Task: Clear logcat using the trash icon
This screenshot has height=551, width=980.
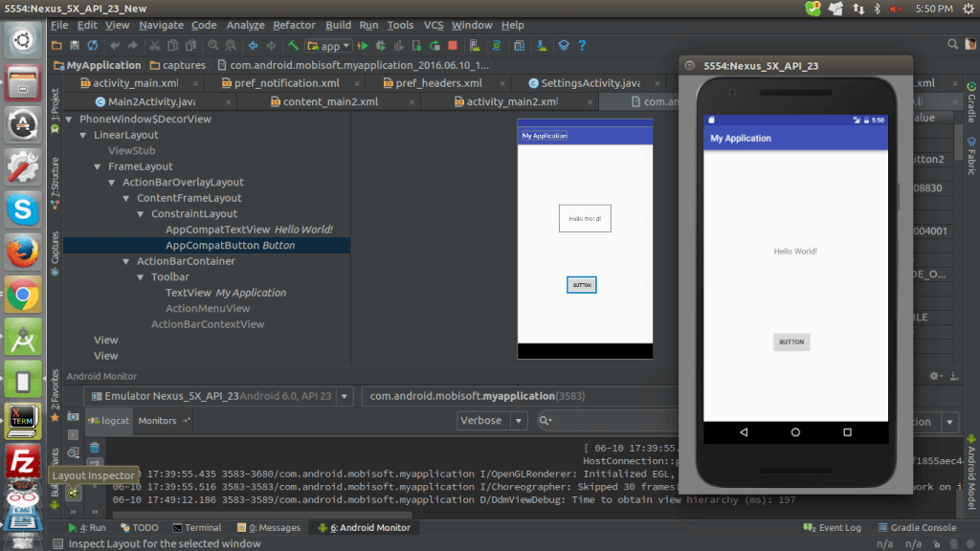Action: pos(96,449)
